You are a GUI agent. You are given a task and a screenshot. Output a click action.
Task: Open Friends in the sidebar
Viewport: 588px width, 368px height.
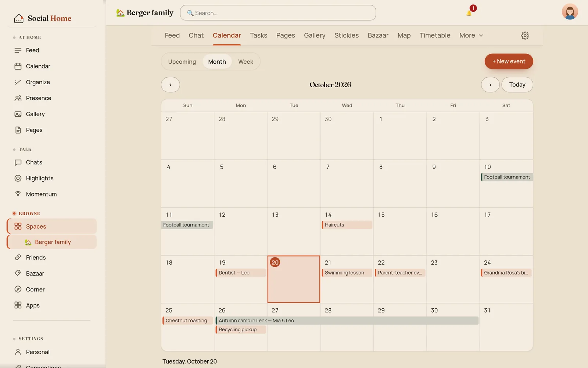[x=51, y=258]
